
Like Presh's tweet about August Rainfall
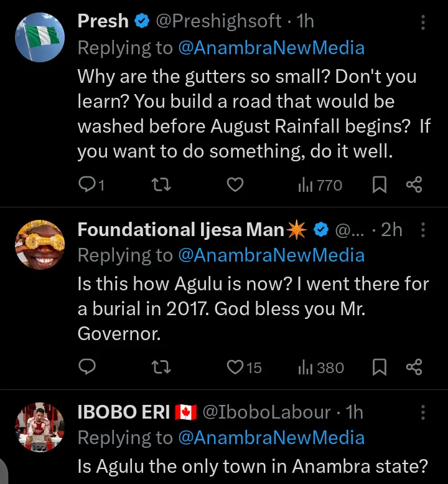click(235, 184)
